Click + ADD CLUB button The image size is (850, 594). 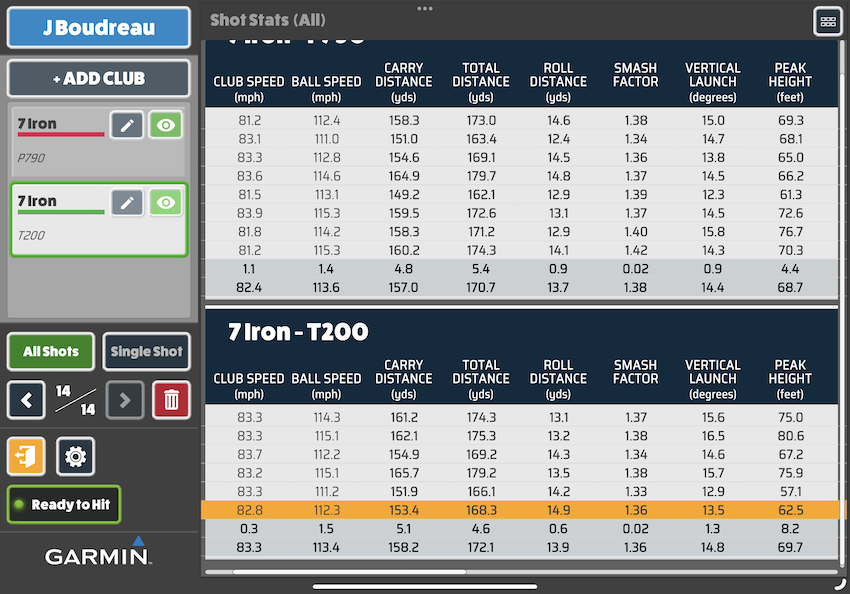pyautogui.click(x=99, y=79)
